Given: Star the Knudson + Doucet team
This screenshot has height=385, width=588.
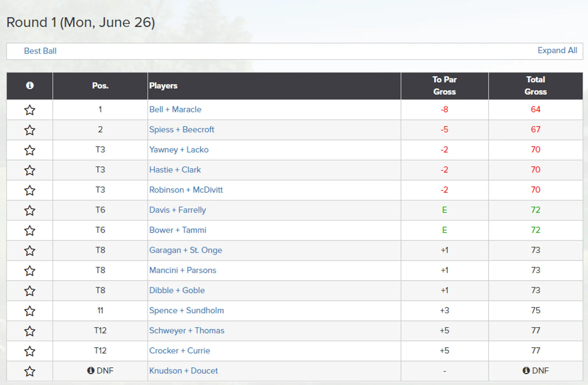Looking at the screenshot, I should (x=30, y=371).
